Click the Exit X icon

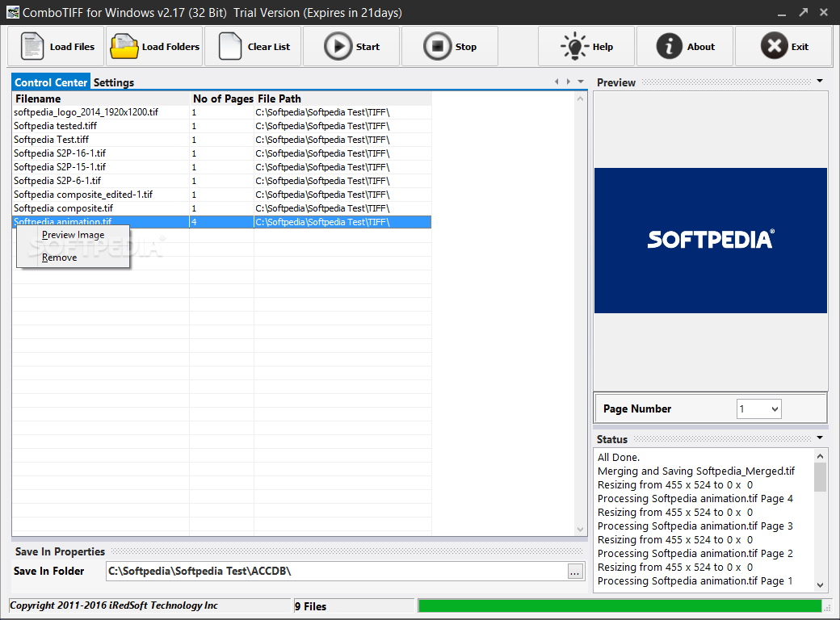pos(774,46)
